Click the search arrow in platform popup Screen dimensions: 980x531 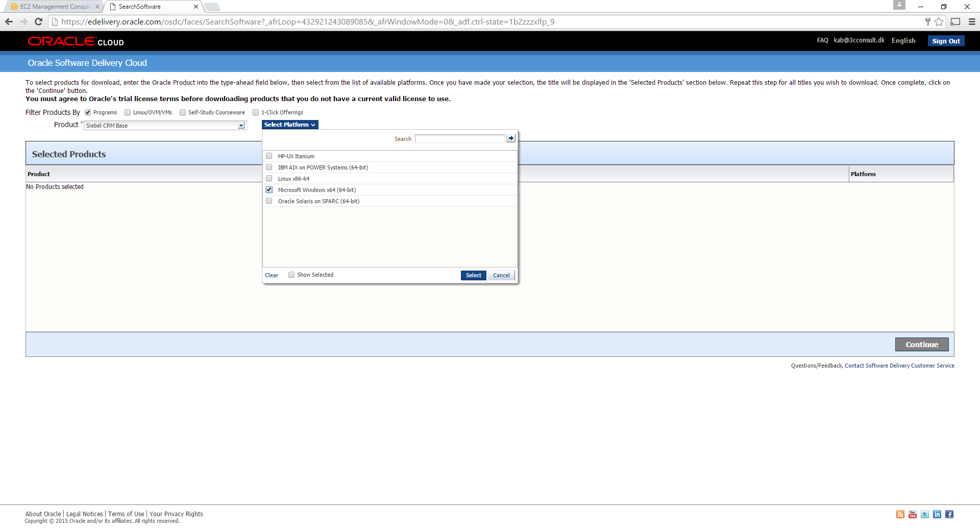tap(511, 138)
